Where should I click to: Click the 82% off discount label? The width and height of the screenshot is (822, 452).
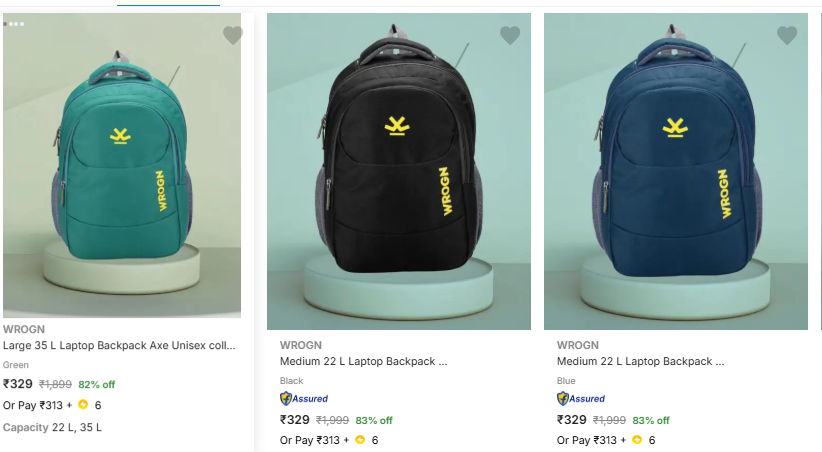click(x=97, y=384)
